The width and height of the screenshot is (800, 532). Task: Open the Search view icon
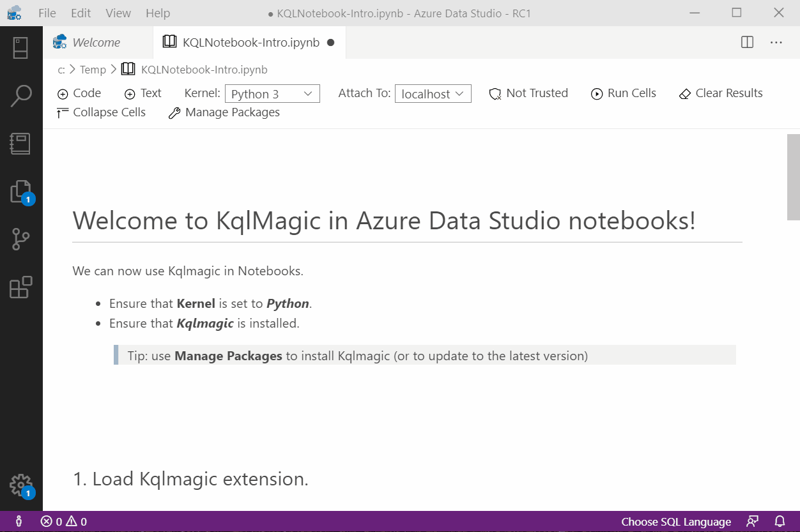pyautogui.click(x=20, y=96)
